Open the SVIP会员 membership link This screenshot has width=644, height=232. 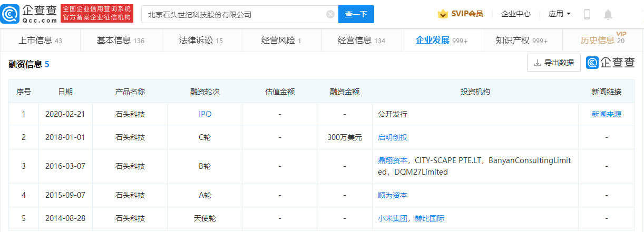(x=467, y=14)
